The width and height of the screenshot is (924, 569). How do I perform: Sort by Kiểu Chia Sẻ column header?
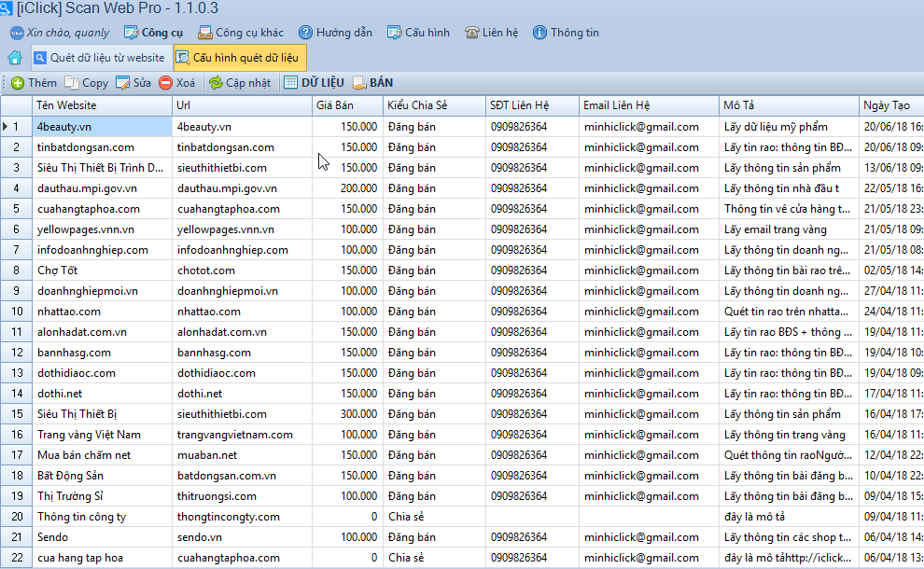coord(434,105)
